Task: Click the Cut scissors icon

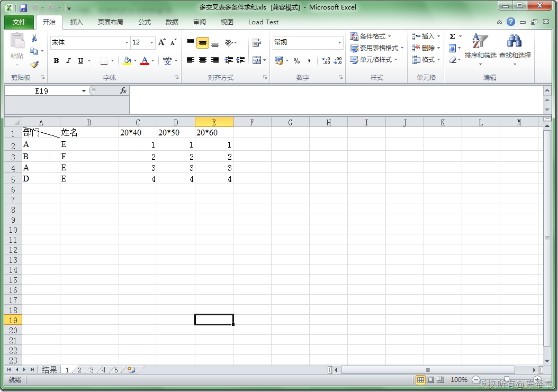Action: point(34,38)
